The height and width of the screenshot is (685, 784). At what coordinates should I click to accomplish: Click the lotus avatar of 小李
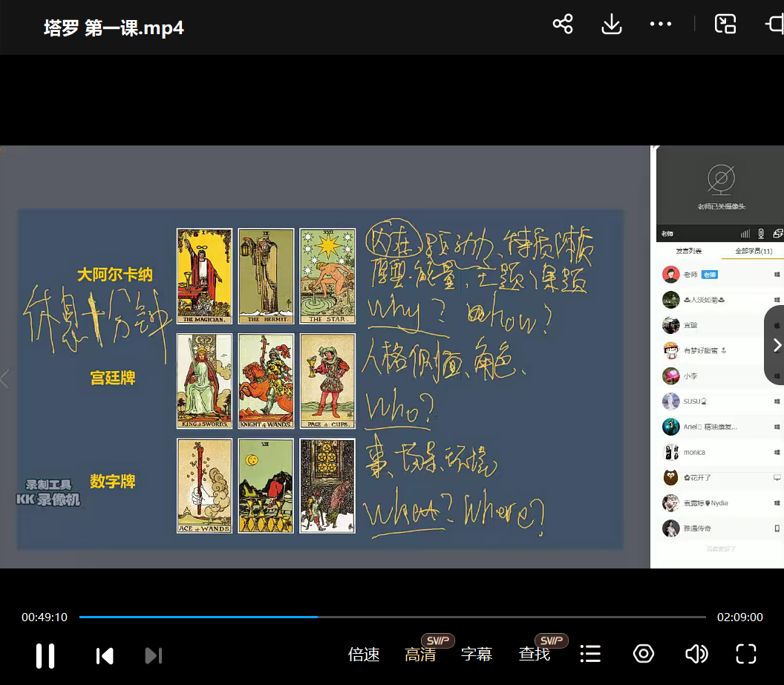click(671, 376)
